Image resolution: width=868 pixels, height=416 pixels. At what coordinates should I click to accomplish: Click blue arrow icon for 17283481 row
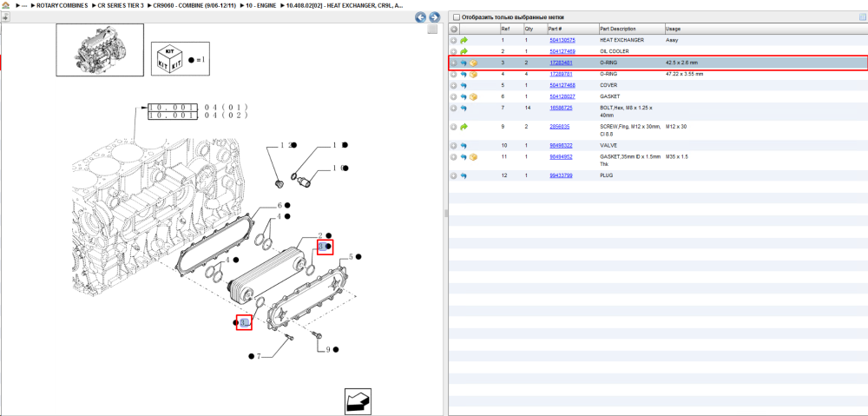[x=464, y=63]
